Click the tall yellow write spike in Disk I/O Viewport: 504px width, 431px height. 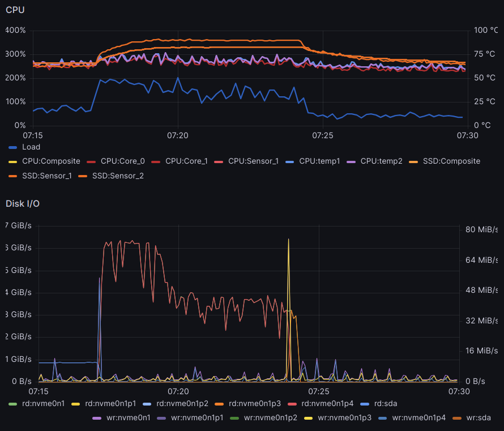[288, 249]
